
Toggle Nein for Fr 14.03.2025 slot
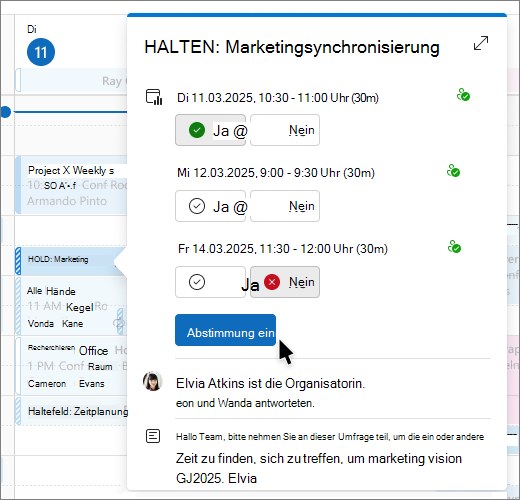click(x=285, y=282)
